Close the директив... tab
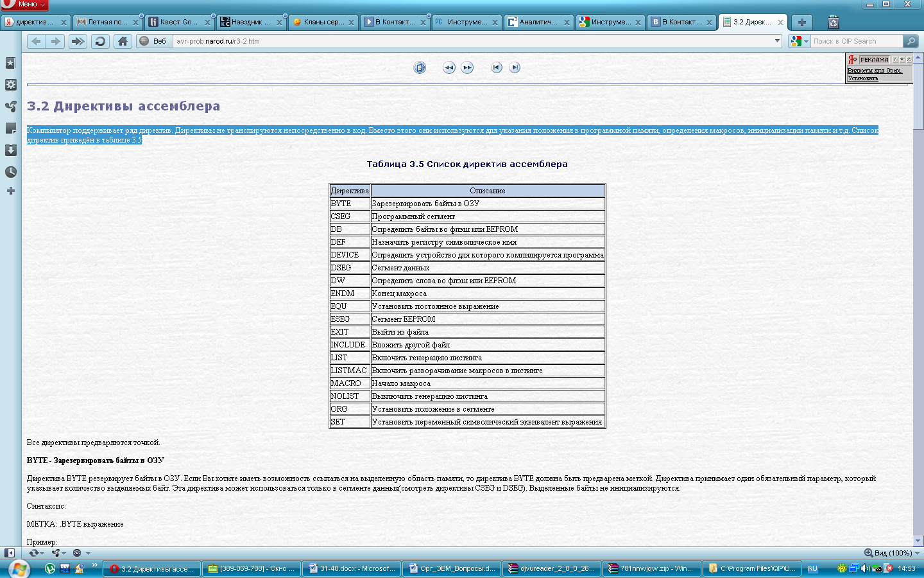The height and width of the screenshot is (578, 924). (64, 22)
